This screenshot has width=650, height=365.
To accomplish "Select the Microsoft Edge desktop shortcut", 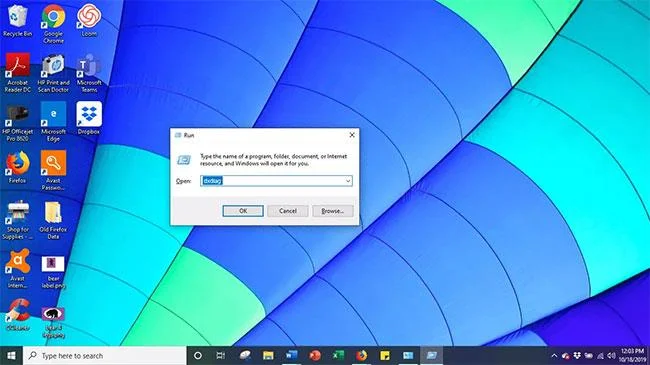I will (53, 122).
